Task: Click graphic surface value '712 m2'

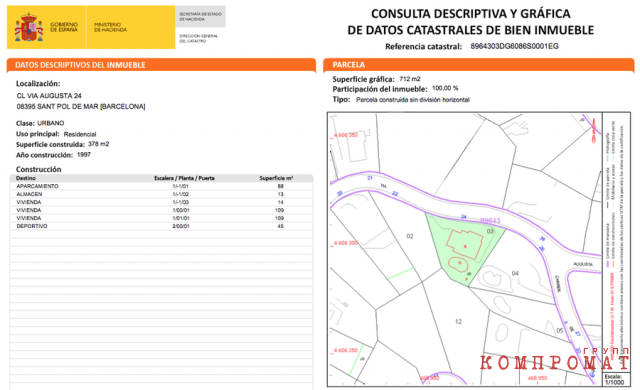Action: [410, 79]
